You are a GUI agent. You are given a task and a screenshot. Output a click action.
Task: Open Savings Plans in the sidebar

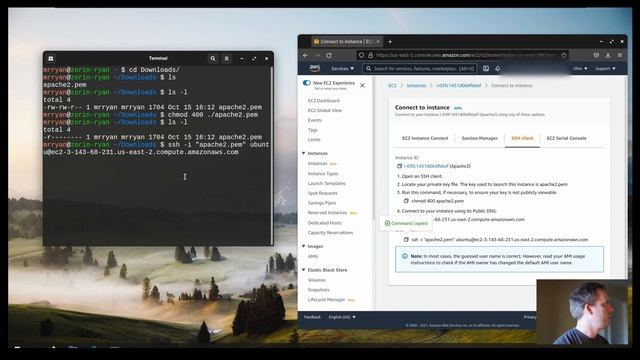point(322,203)
